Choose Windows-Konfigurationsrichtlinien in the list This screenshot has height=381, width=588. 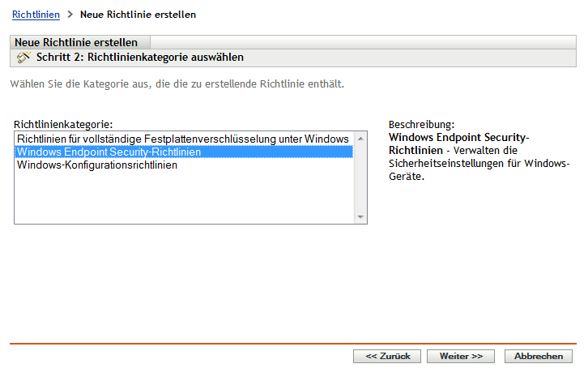click(x=184, y=165)
